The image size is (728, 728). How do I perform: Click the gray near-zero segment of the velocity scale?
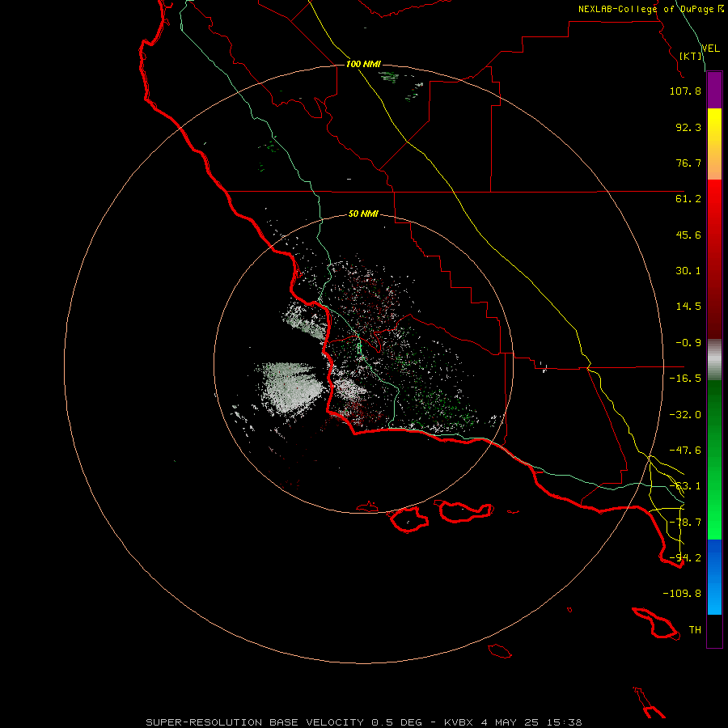pyautogui.click(x=714, y=360)
